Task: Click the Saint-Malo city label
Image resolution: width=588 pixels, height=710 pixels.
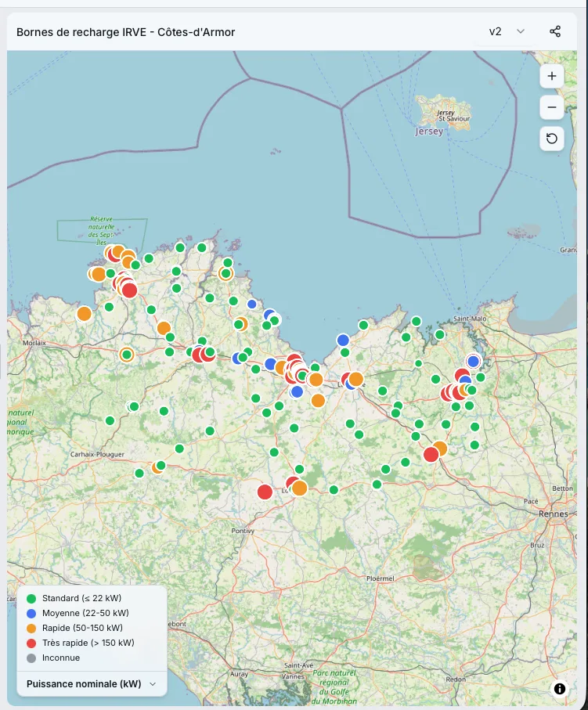Action: (470, 319)
